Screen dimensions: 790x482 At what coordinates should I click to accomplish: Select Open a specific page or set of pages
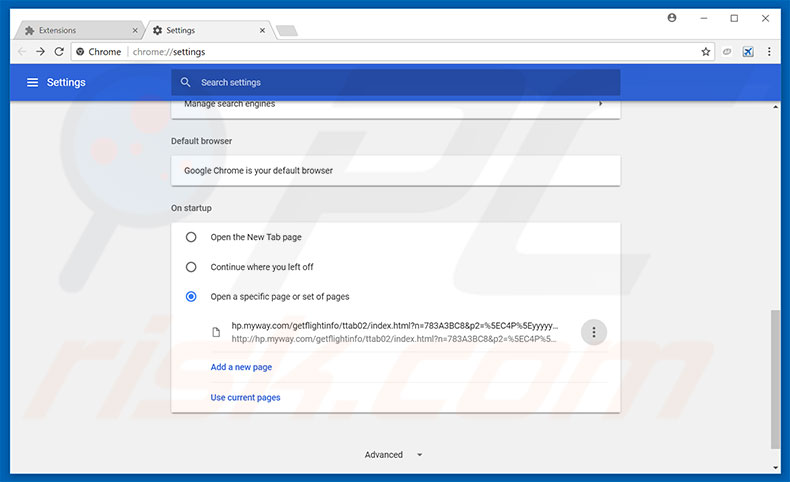tap(191, 296)
